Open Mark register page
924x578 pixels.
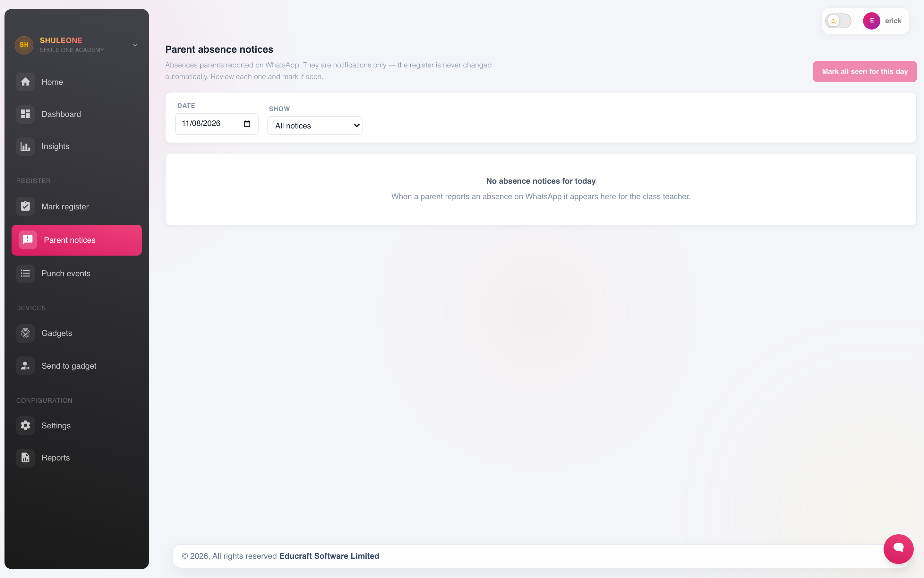click(x=76, y=206)
